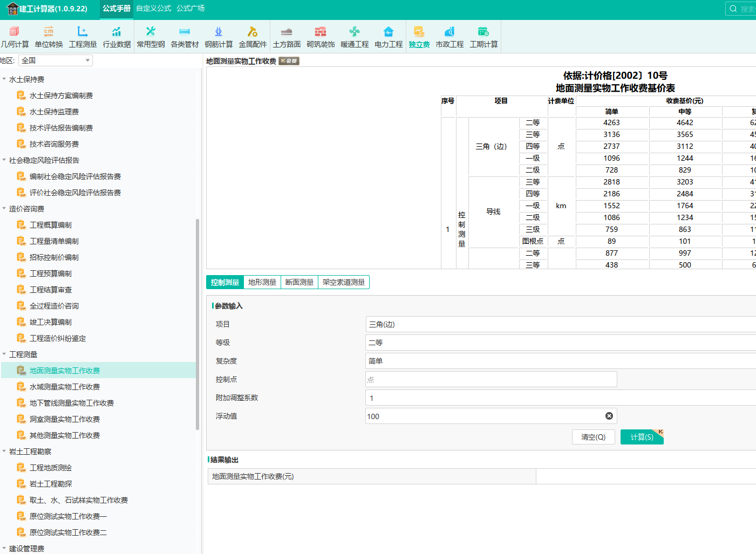Select the 断面测量 tab
This screenshot has width=756, height=554.
tap(299, 282)
